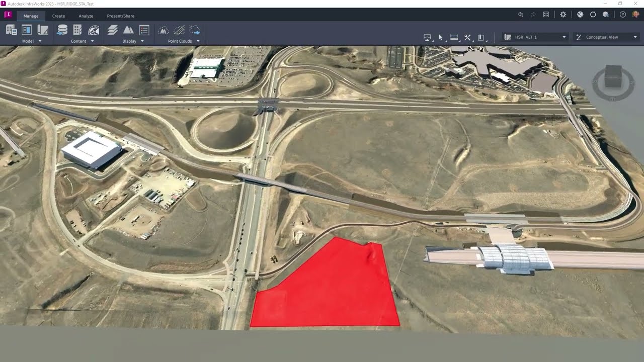Click the Redo arrow
Viewport: 644px width, 362px height.
pyautogui.click(x=533, y=15)
